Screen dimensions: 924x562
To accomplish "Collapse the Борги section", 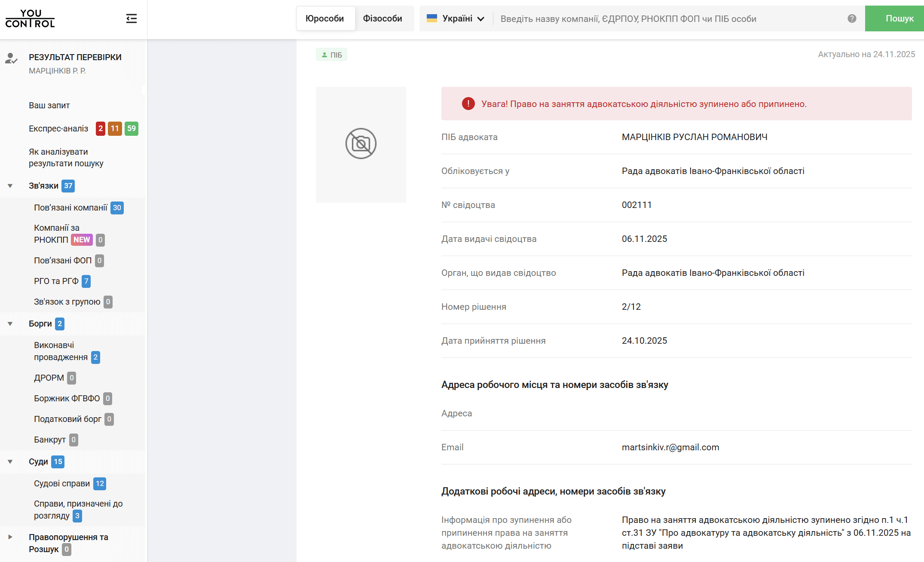I will [10, 324].
